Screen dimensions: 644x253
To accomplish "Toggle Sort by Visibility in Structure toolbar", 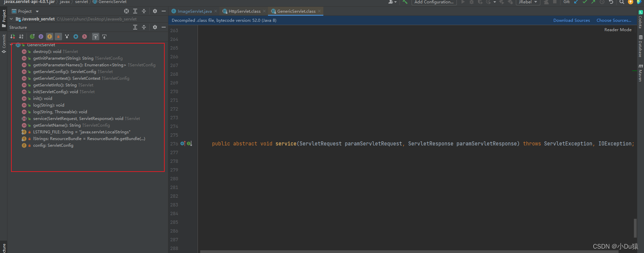I will point(13,37).
